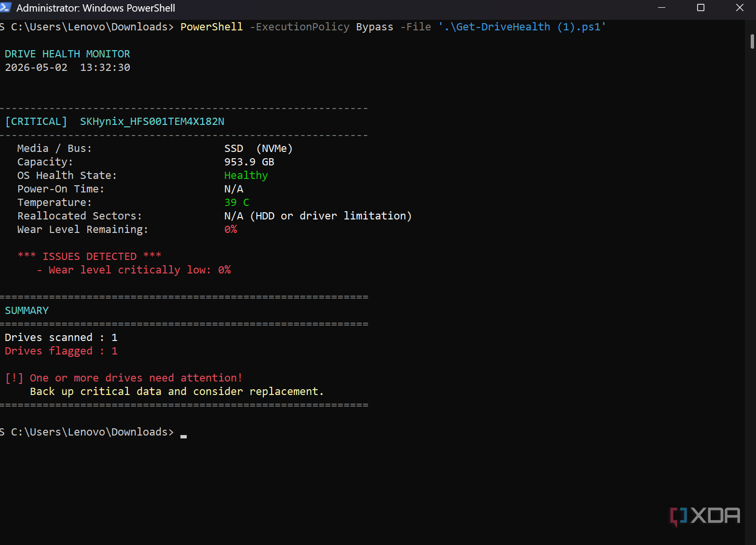The image size is (756, 545).
Task: Close the PowerShell window
Action: [x=740, y=8]
